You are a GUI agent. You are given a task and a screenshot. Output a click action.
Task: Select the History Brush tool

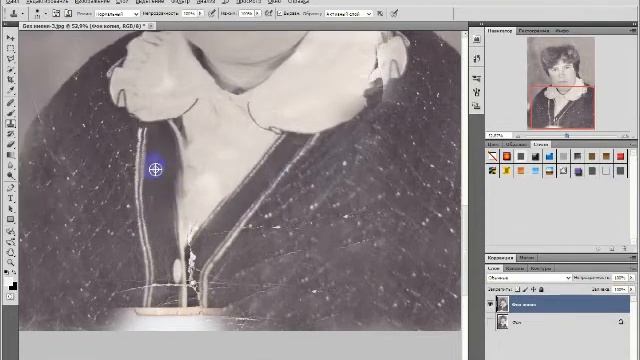(x=11, y=134)
